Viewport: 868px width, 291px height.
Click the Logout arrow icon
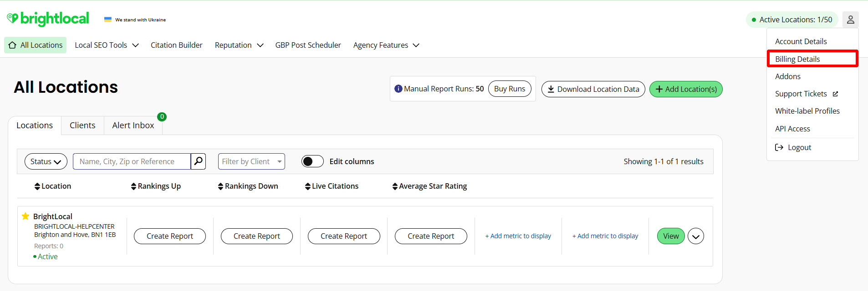tap(779, 147)
